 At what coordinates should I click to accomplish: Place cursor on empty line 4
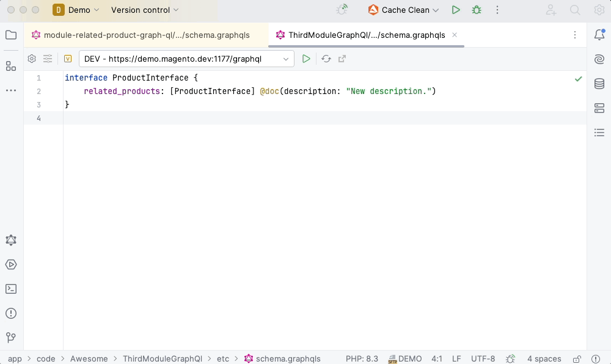(324, 118)
